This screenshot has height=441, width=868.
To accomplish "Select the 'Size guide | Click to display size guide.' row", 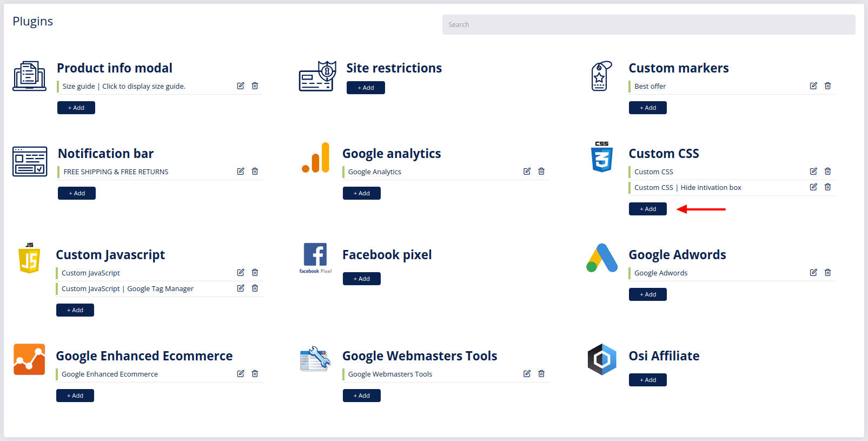I will (160, 86).
